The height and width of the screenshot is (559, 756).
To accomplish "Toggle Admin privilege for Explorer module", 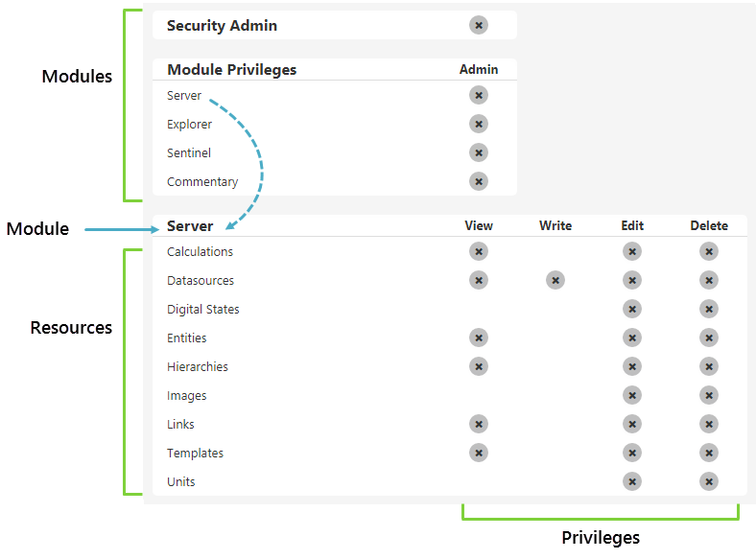I will point(479,124).
